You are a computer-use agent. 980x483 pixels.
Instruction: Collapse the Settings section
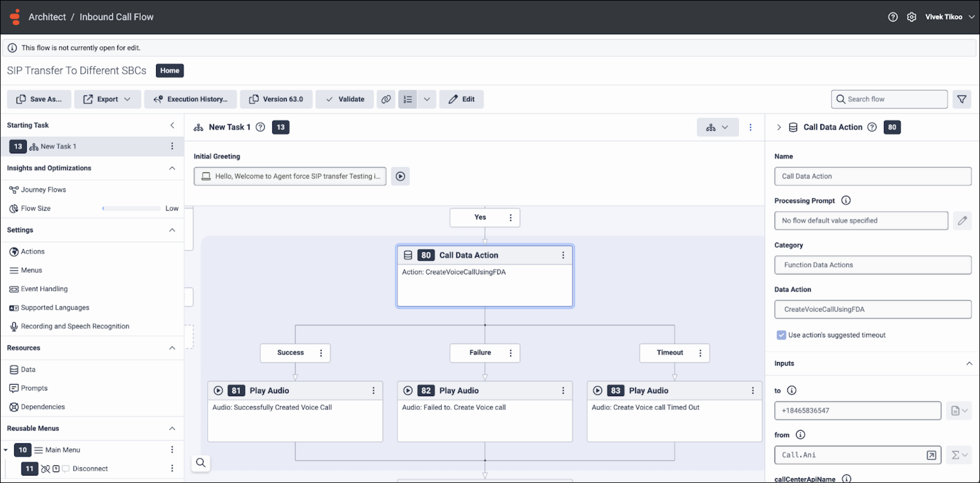[172, 230]
